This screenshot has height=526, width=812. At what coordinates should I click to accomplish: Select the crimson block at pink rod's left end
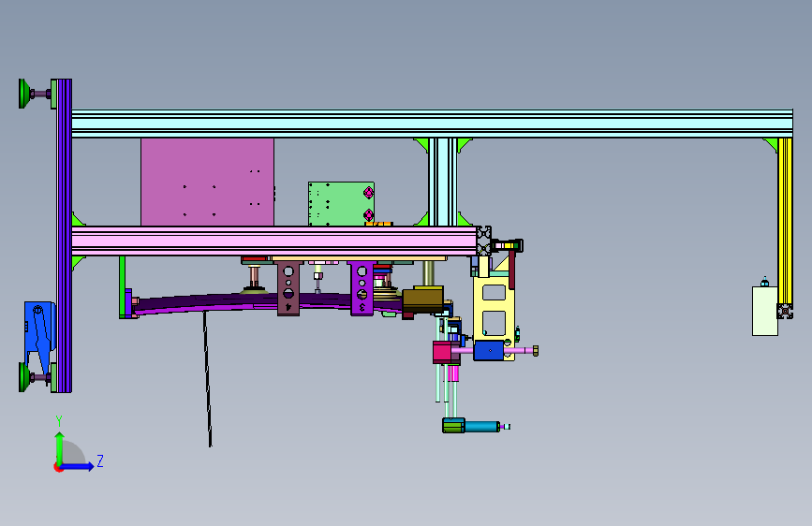442,352
